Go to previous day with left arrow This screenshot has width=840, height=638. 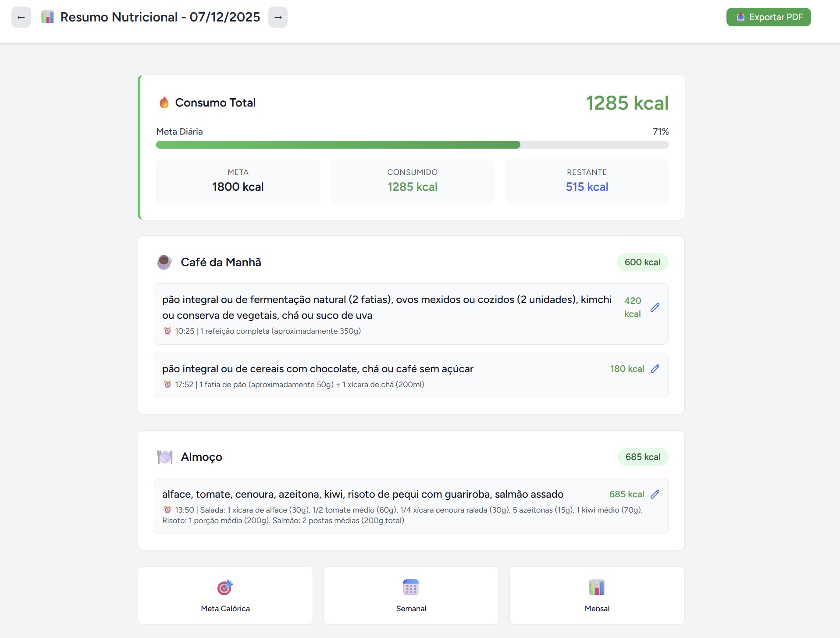pyautogui.click(x=21, y=17)
